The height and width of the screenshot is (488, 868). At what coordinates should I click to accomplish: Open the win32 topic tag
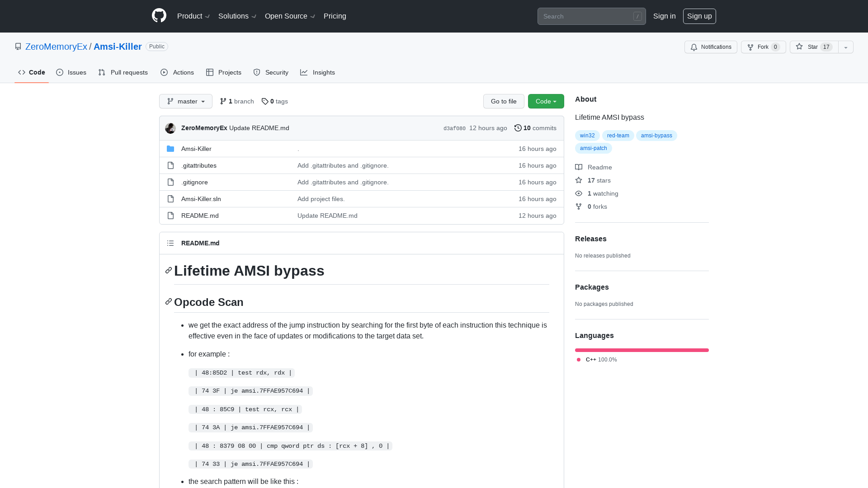[587, 136]
